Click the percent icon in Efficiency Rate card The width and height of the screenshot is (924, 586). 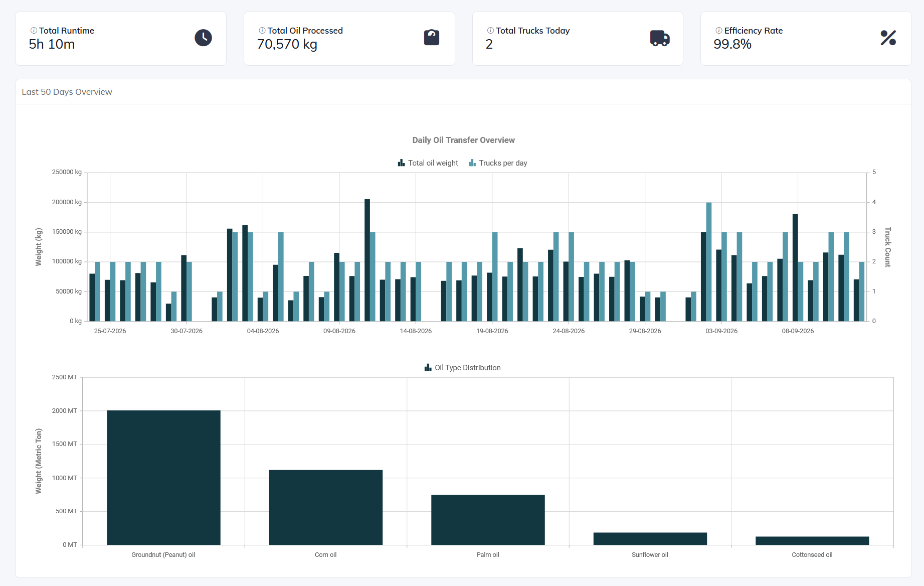(888, 38)
